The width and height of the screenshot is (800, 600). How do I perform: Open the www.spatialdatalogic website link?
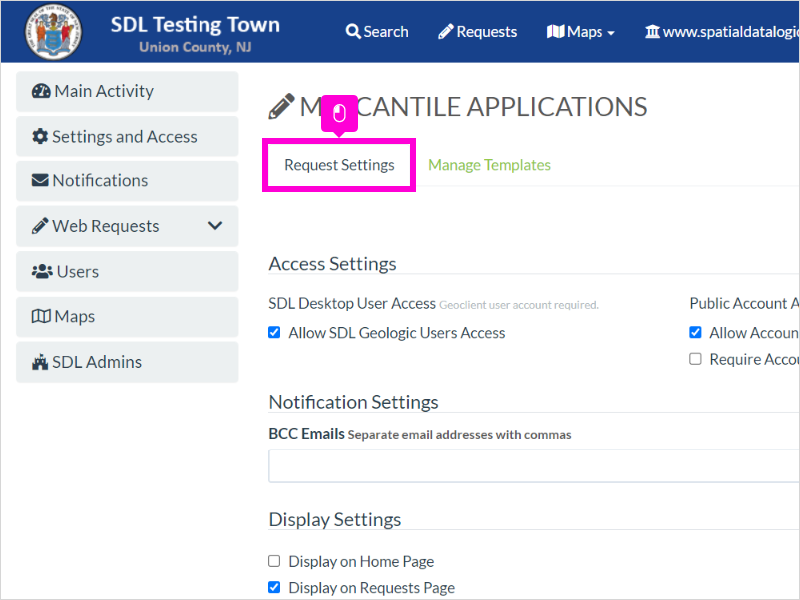722,32
